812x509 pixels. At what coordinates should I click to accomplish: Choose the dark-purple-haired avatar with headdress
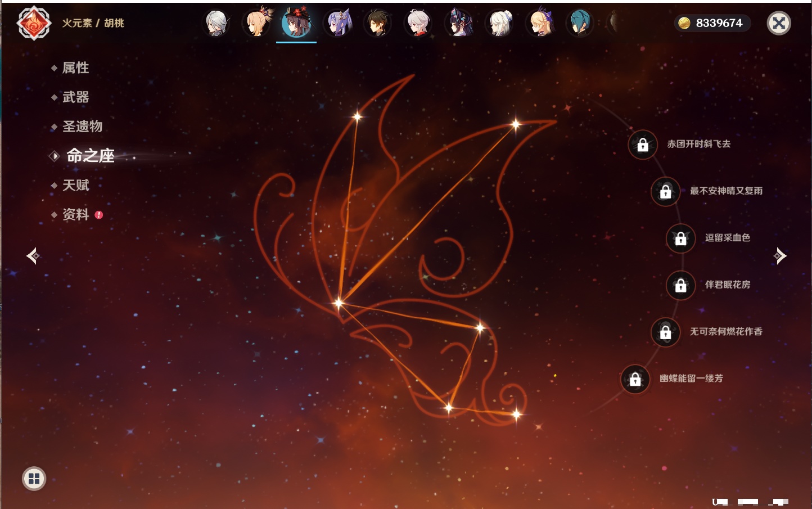tap(459, 23)
